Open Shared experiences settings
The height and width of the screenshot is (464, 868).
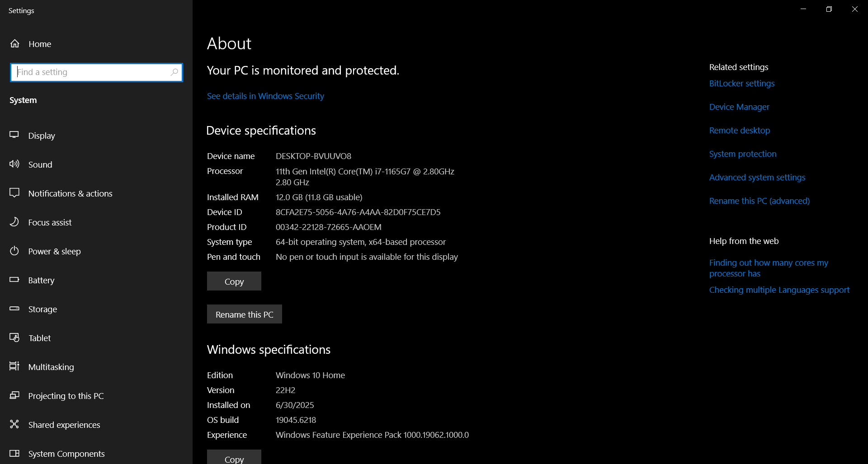click(96, 425)
